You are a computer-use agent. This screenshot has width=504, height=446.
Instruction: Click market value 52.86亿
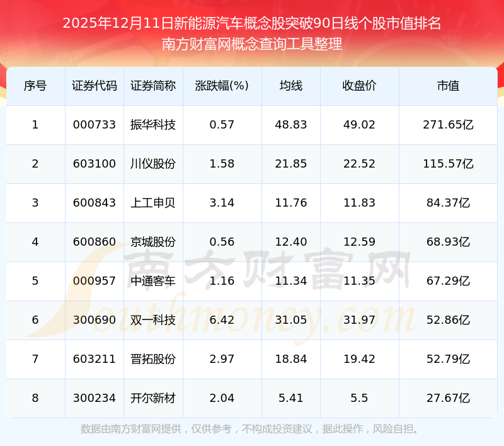coord(448,320)
